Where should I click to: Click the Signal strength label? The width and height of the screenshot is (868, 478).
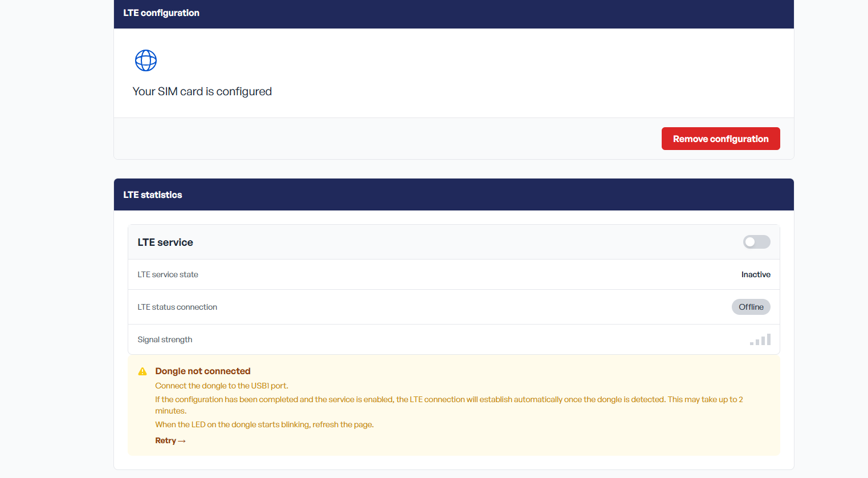click(x=165, y=340)
